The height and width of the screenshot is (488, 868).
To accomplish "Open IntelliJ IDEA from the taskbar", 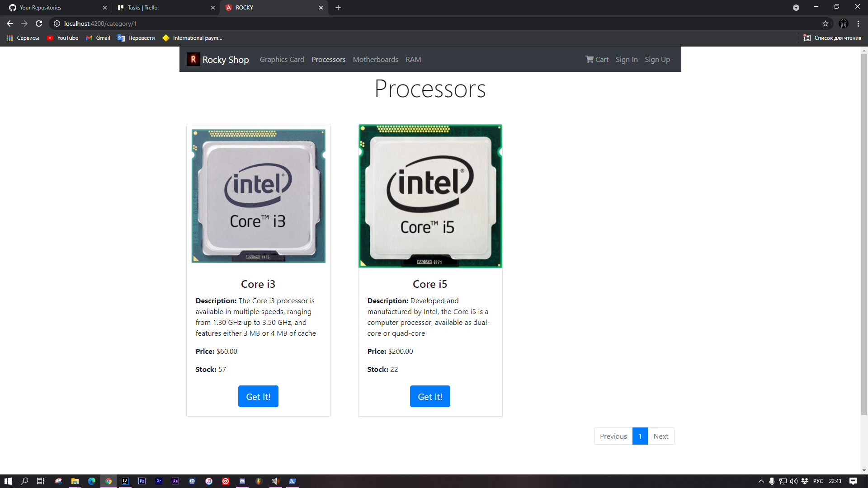I will click(125, 481).
